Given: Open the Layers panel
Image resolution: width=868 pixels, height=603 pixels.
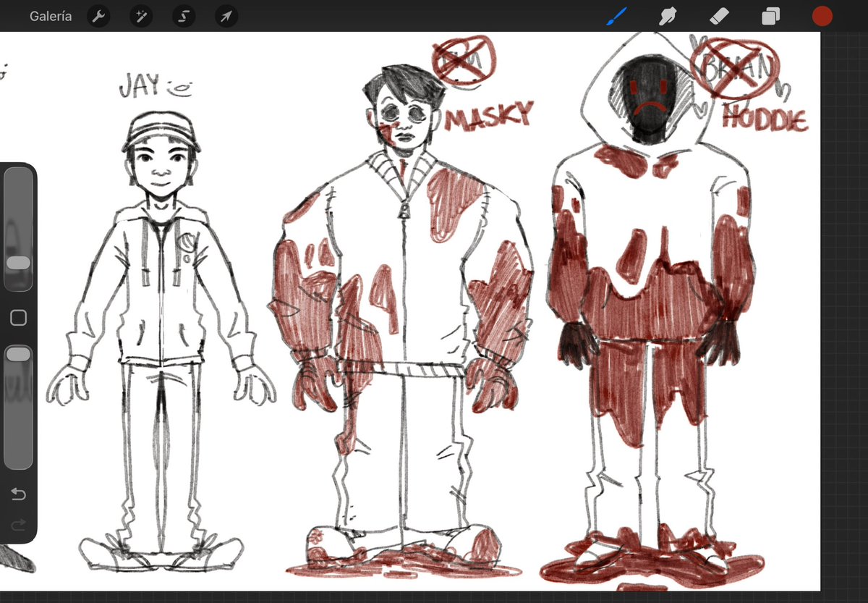Looking at the screenshot, I should point(771,16).
